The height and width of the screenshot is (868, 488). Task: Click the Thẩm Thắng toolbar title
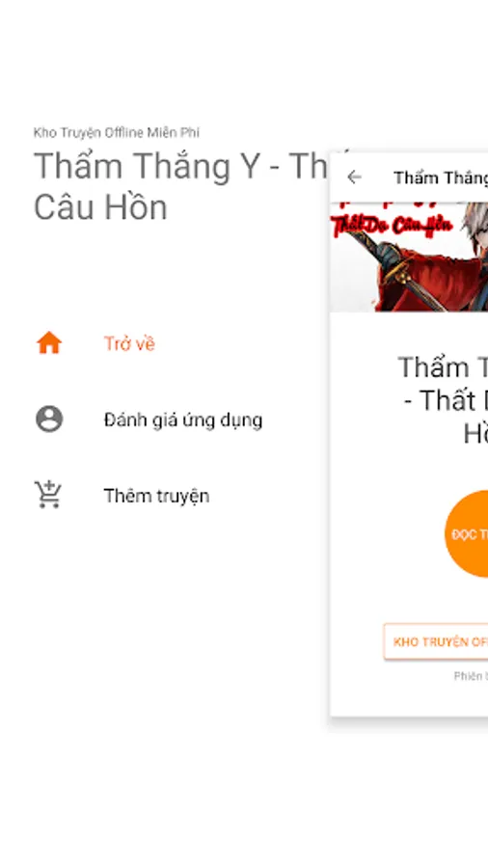pos(441,177)
